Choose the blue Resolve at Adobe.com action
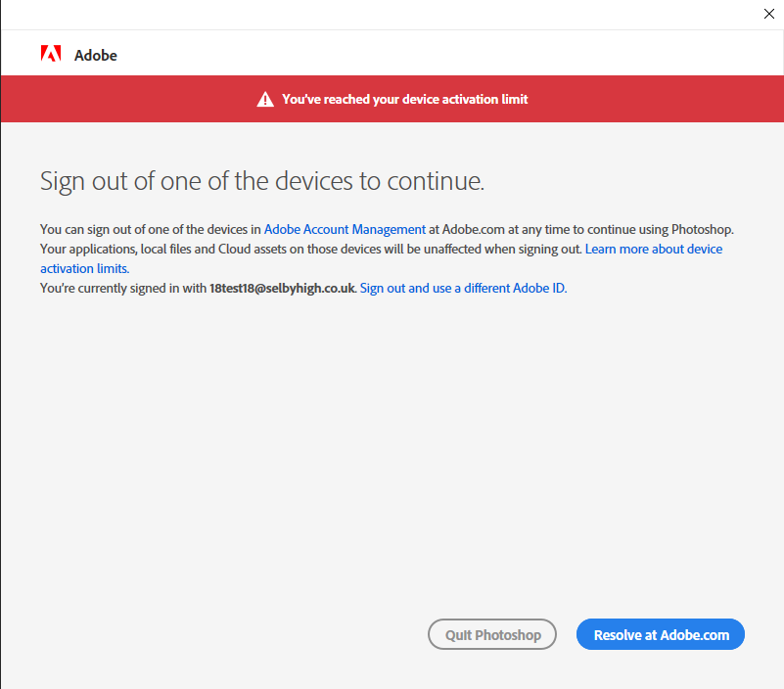784x689 pixels. pyautogui.click(x=660, y=634)
